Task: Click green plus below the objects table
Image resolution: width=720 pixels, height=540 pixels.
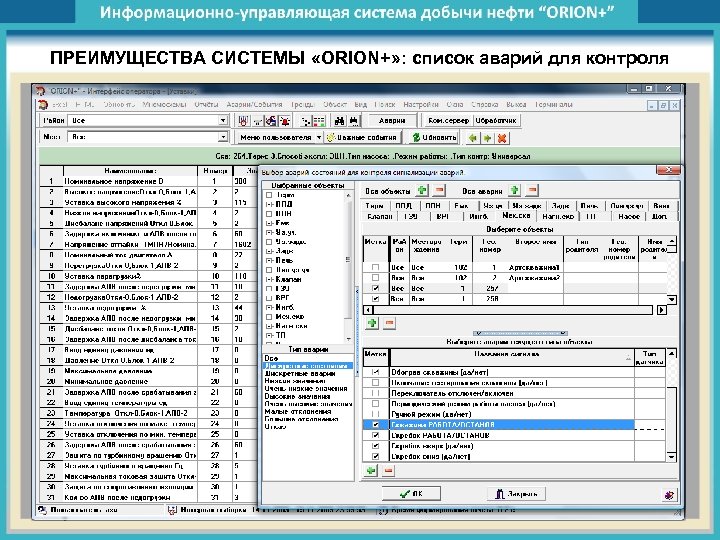Action: coord(372,323)
